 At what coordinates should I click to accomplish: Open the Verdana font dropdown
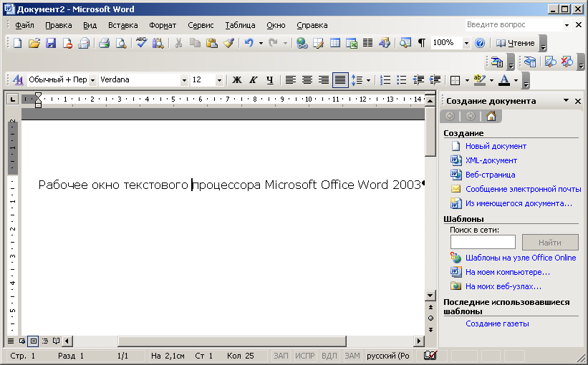pos(184,80)
